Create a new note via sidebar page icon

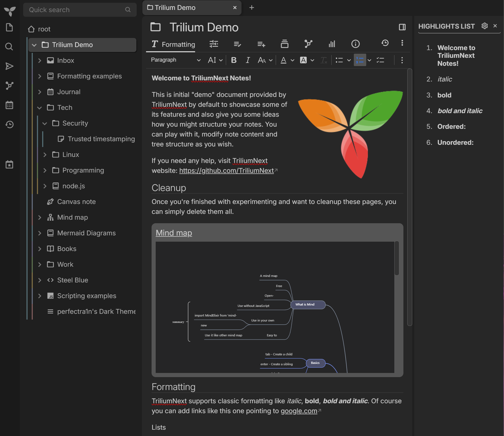9,28
